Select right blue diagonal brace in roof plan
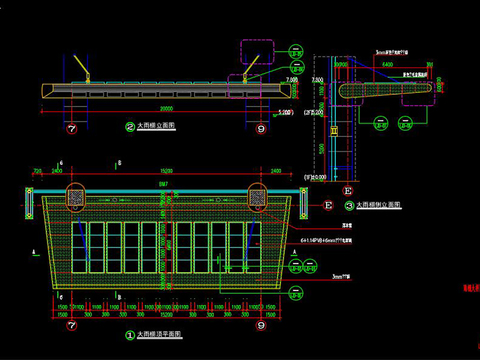Viewport: 480px width, 360px height. 250,239
